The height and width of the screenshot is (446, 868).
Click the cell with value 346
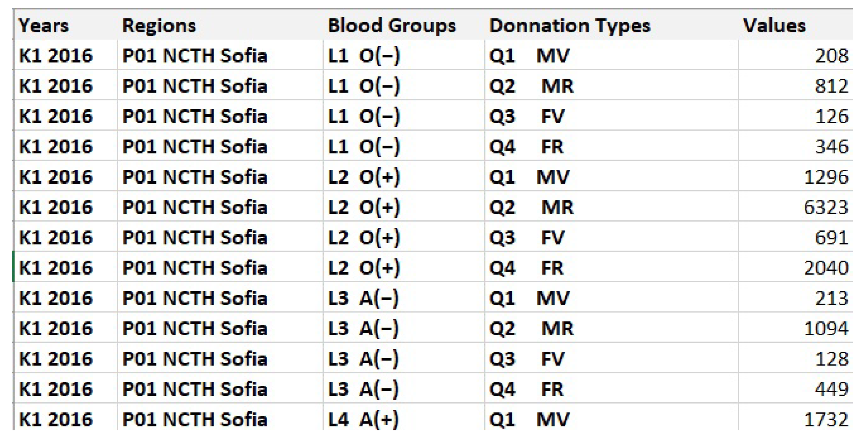(x=831, y=147)
